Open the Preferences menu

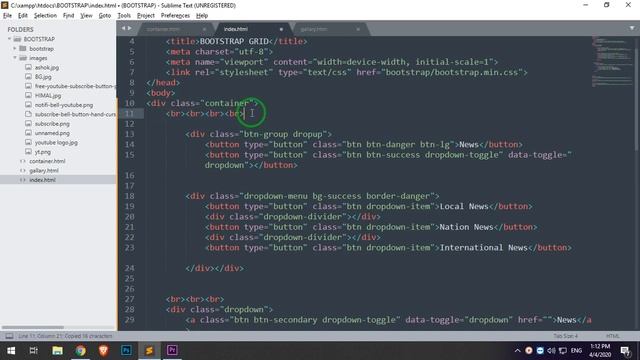(x=175, y=16)
